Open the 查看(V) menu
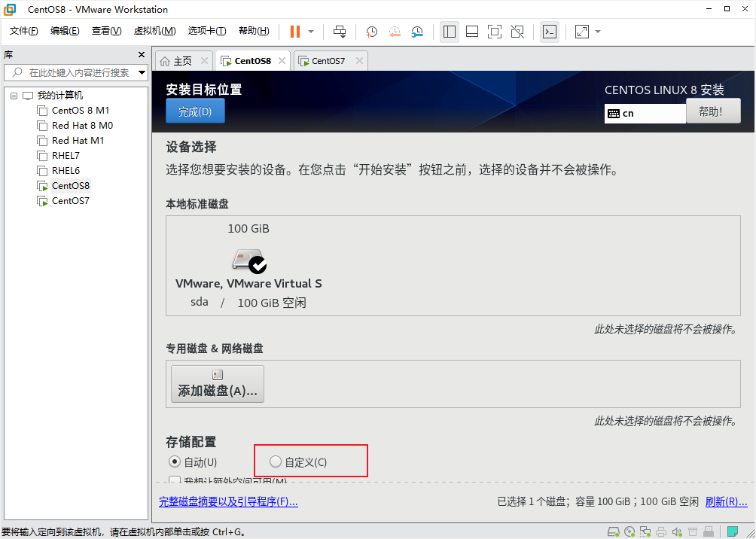Screen dimensions: 756x539 pyautogui.click(x=107, y=31)
